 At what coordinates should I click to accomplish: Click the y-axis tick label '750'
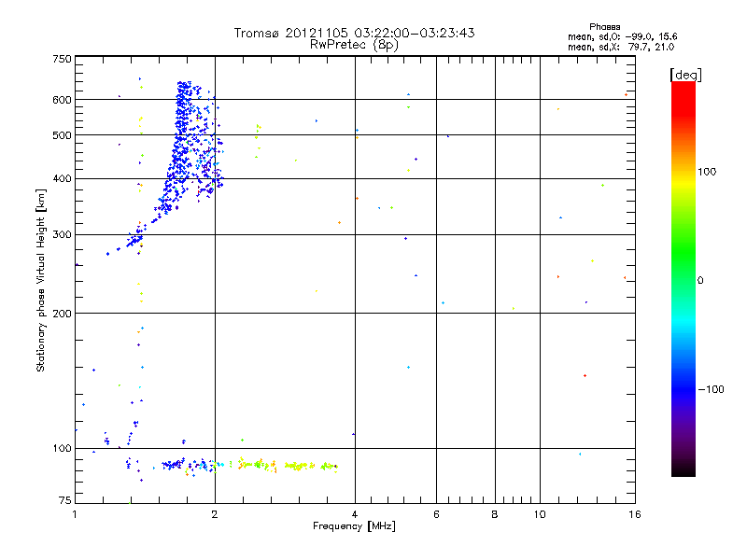[x=62, y=59]
